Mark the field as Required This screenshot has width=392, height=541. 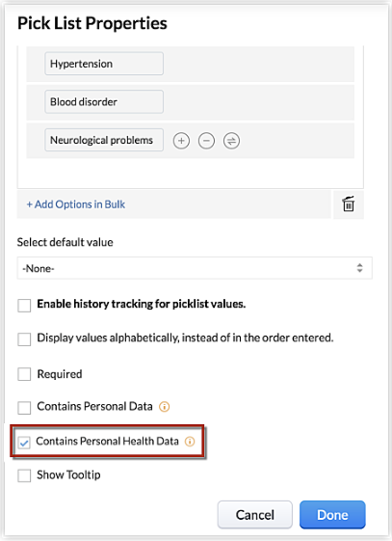tap(24, 374)
